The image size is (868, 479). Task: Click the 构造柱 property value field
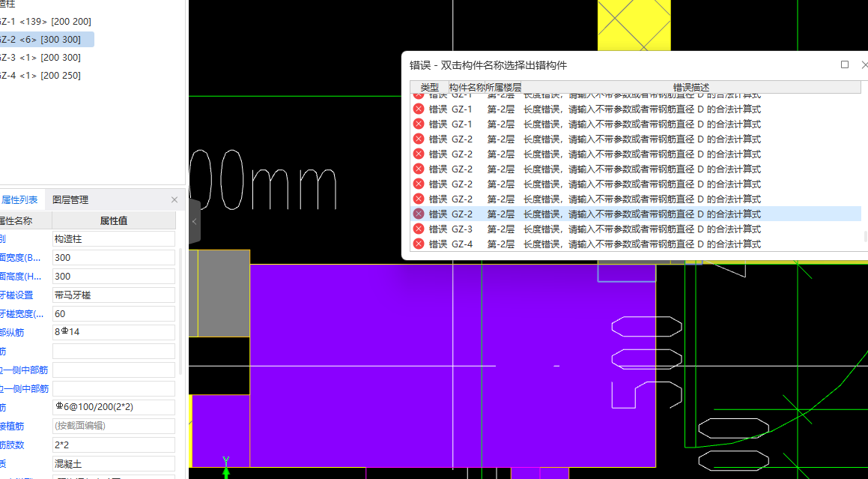114,239
